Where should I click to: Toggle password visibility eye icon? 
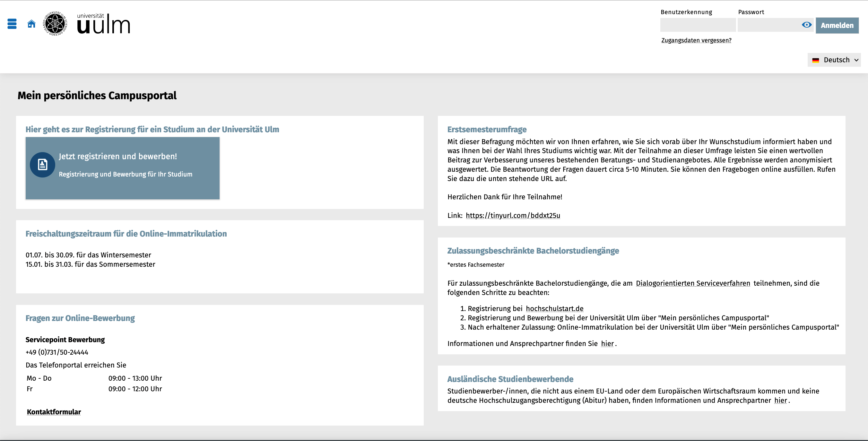pyautogui.click(x=806, y=25)
